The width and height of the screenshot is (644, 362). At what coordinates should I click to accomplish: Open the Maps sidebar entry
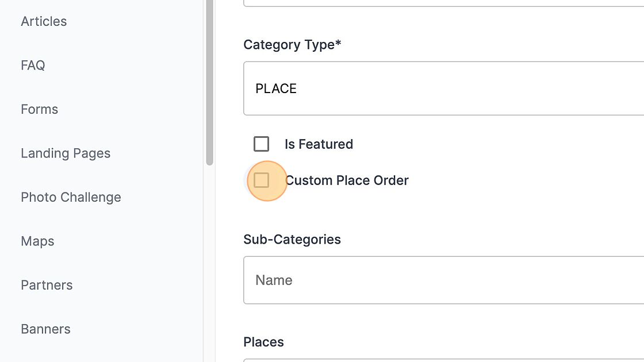37,241
